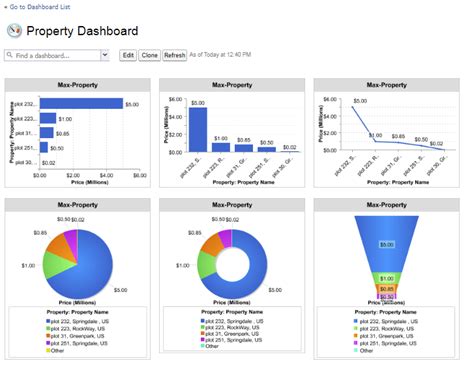This screenshot has width=474, height=376.
Task: Click the orange segment of the donut chart
Action: coord(213,246)
